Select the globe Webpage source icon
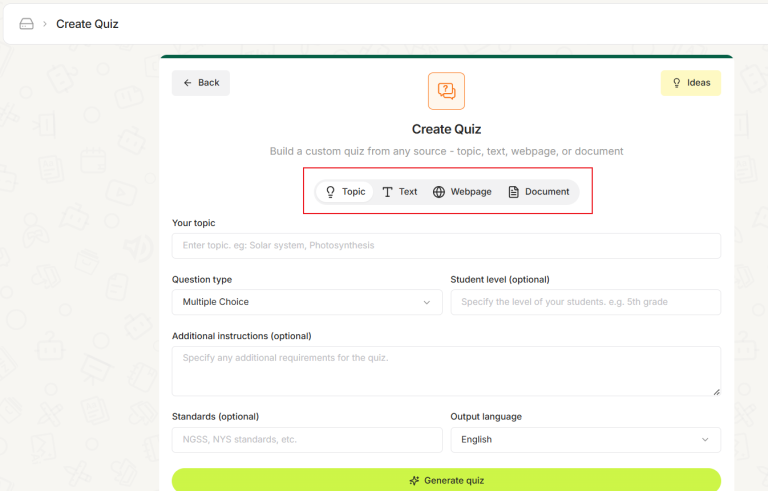The width and height of the screenshot is (768, 491). (x=439, y=192)
